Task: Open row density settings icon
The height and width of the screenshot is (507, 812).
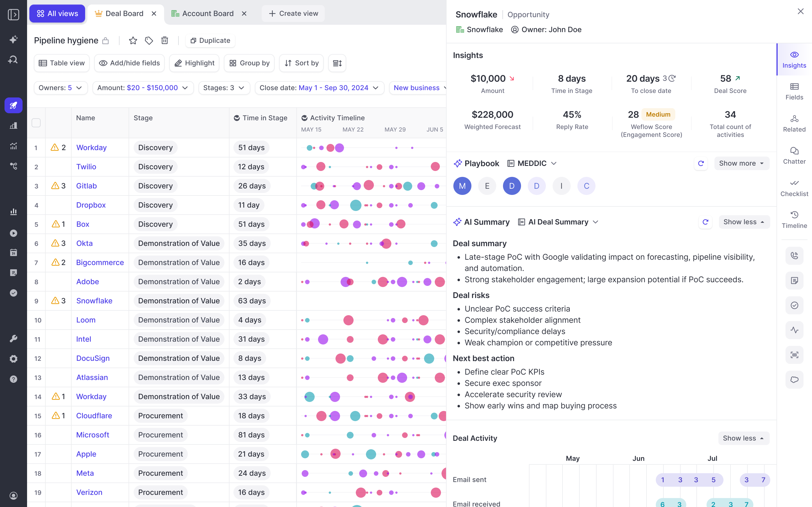Action: pyautogui.click(x=337, y=63)
